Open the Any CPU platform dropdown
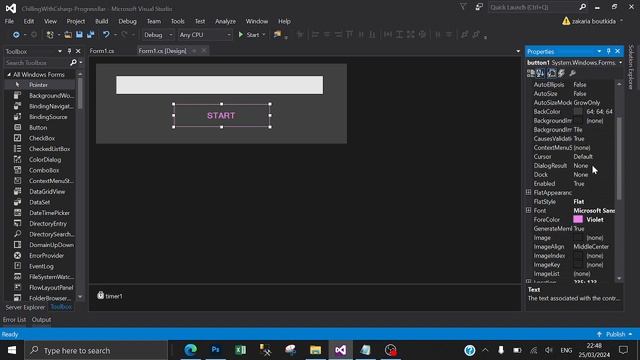 click(205, 35)
